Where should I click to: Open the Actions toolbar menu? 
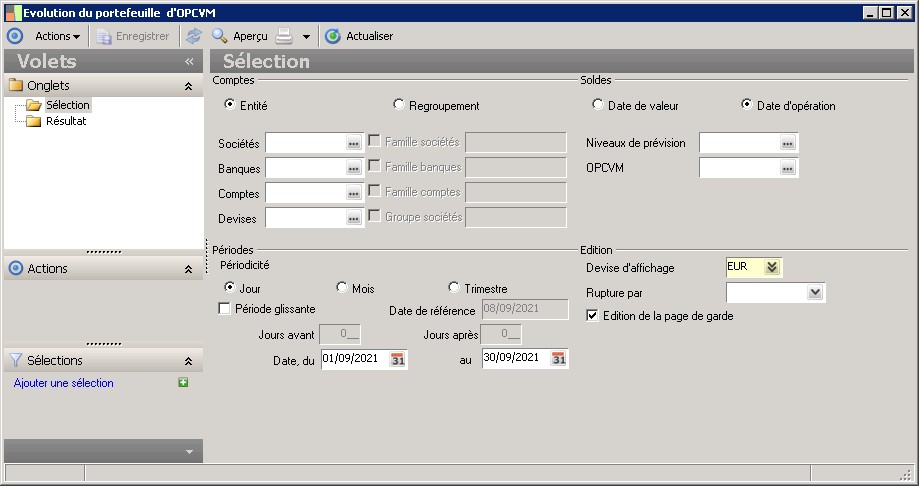pyautogui.click(x=57, y=36)
